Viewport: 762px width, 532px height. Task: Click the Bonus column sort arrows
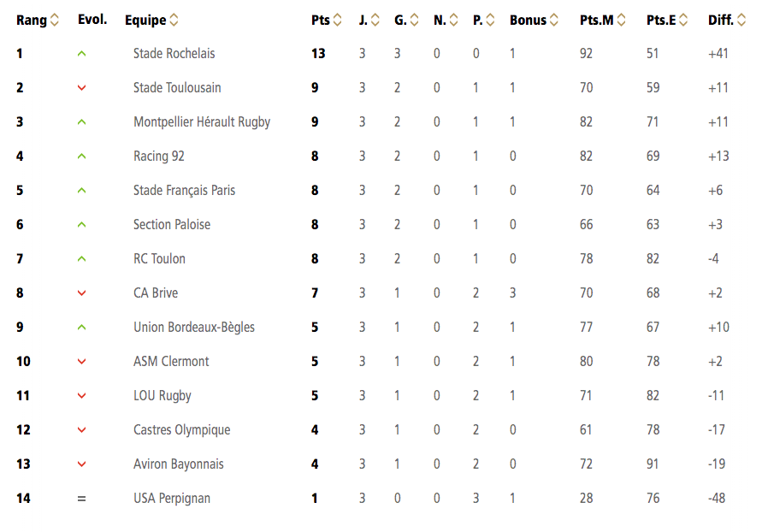click(554, 20)
